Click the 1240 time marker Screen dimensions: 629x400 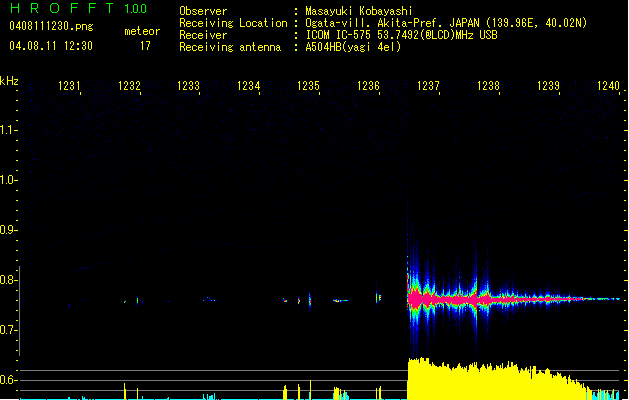(x=608, y=86)
